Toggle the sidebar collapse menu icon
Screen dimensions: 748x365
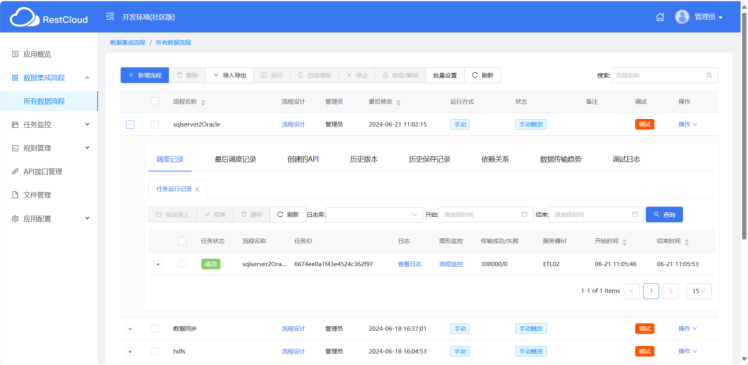click(x=110, y=17)
